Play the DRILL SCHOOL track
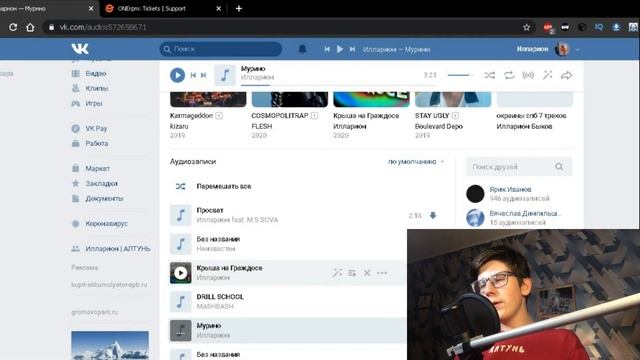The width and height of the screenshot is (640, 360). click(180, 302)
